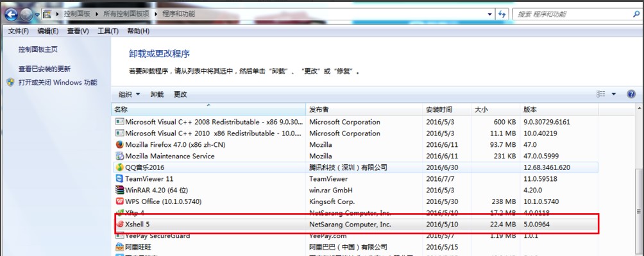Click the Mozilla Maintenance Service icon
The height and width of the screenshot is (256, 644).
pyautogui.click(x=119, y=156)
